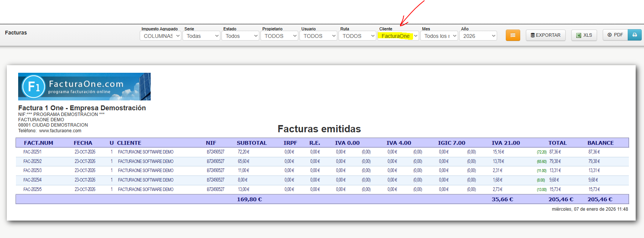Select invoice number FAC-2025/2
Screen dimensions: 644x238
click(x=33, y=161)
